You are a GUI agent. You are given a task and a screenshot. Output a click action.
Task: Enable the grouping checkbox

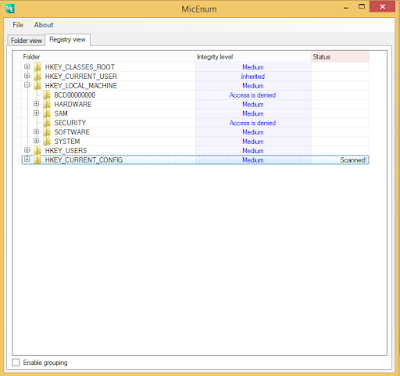pyautogui.click(x=16, y=362)
